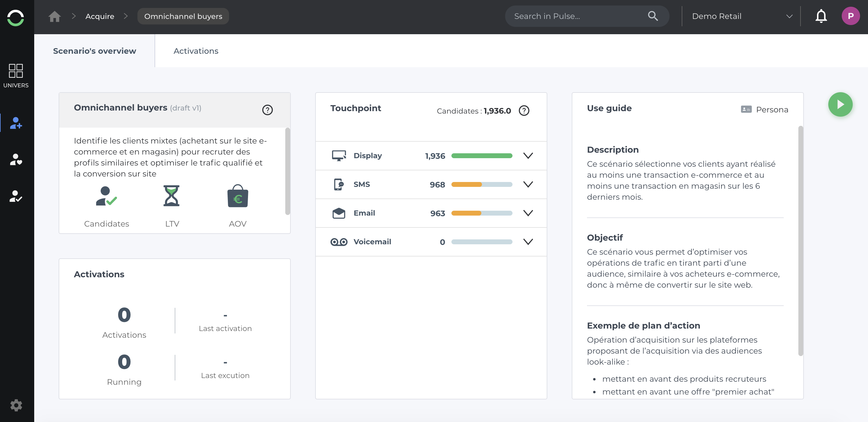Click the LTV hourglass icon
The image size is (868, 422).
tap(172, 196)
